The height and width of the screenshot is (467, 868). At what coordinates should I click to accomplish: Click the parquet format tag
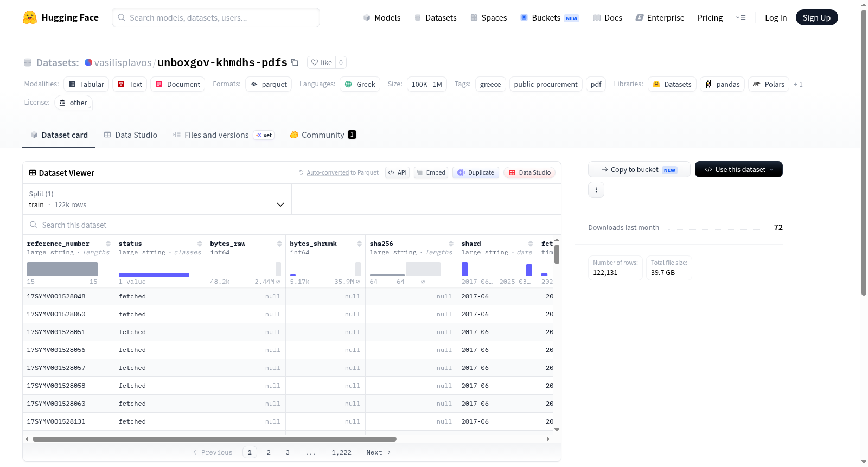click(269, 84)
